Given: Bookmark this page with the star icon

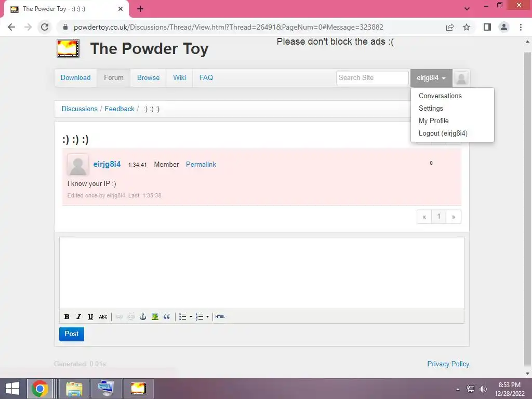Looking at the screenshot, I should coord(467,27).
